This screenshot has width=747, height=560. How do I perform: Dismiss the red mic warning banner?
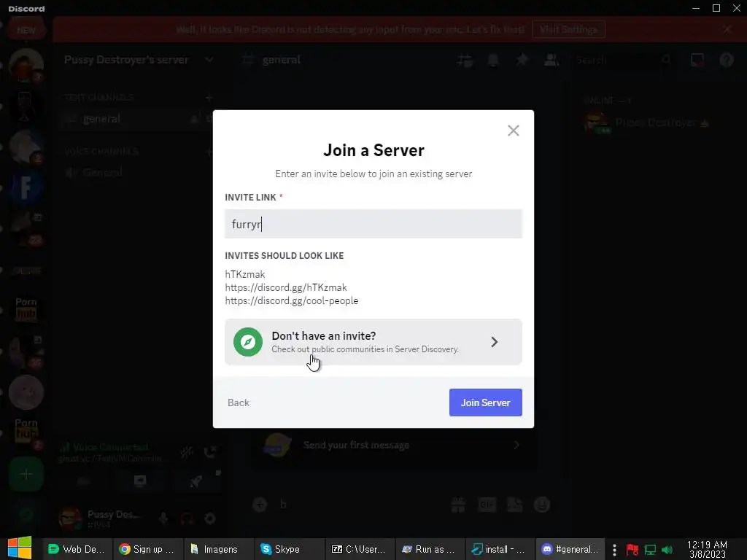coord(727,29)
